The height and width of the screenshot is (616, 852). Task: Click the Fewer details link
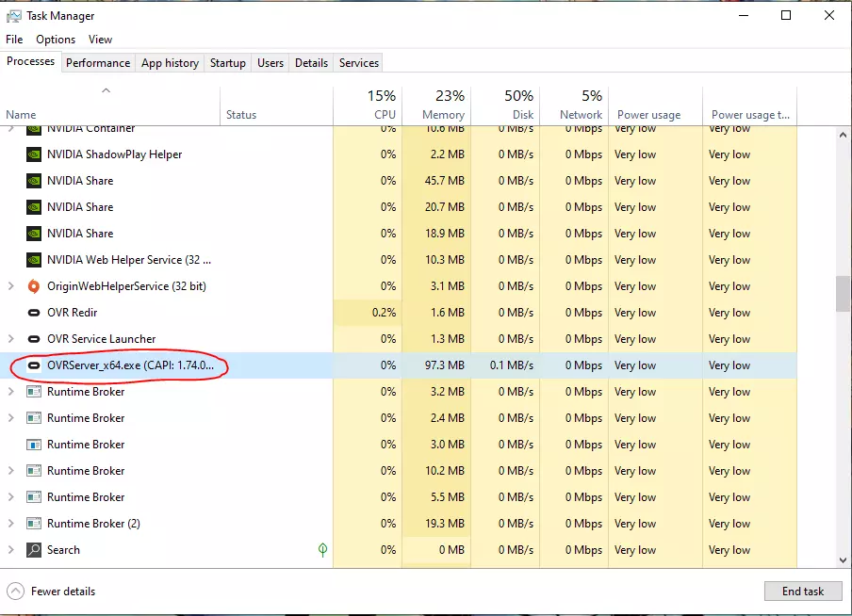(x=63, y=591)
